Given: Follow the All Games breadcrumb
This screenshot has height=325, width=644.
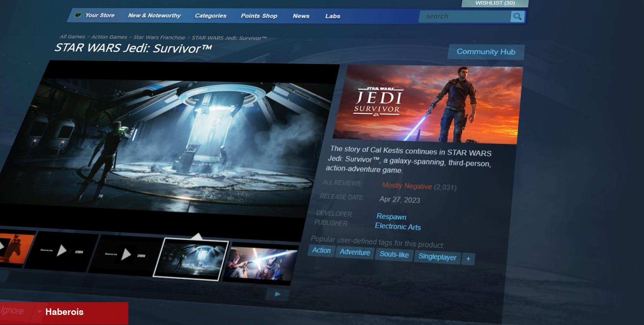Looking at the screenshot, I should [x=72, y=36].
